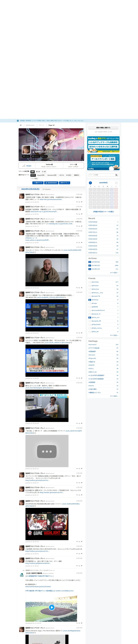138x644 pixels.
Task: Like the tweet posted at 21:55:53
Action: click(x=82, y=214)
